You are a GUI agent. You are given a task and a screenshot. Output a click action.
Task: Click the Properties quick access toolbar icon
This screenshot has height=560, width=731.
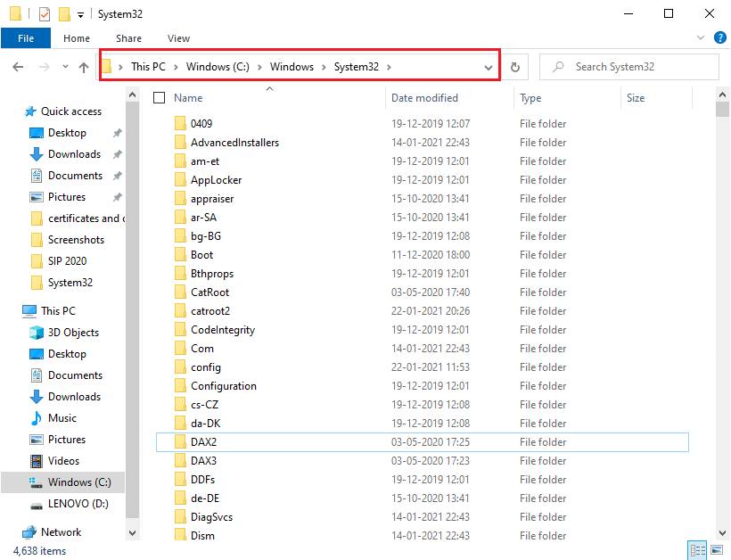coord(45,14)
